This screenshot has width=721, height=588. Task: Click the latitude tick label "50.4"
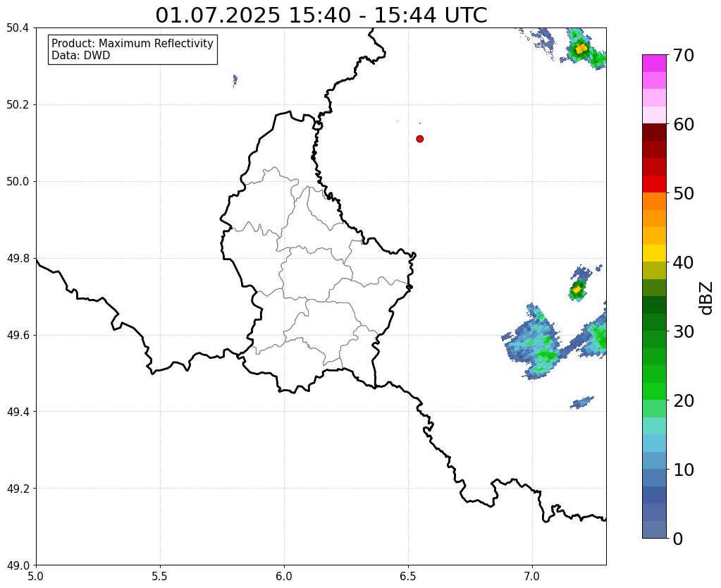coord(18,28)
